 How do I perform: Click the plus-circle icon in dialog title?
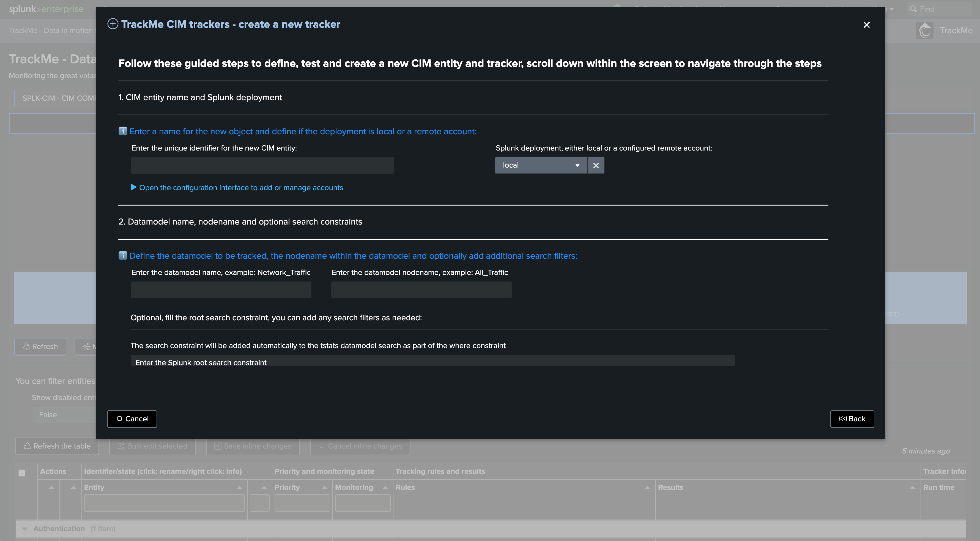pos(113,24)
